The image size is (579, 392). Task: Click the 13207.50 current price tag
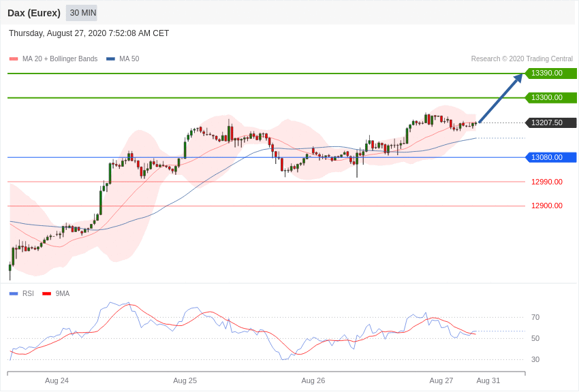pyautogui.click(x=550, y=123)
